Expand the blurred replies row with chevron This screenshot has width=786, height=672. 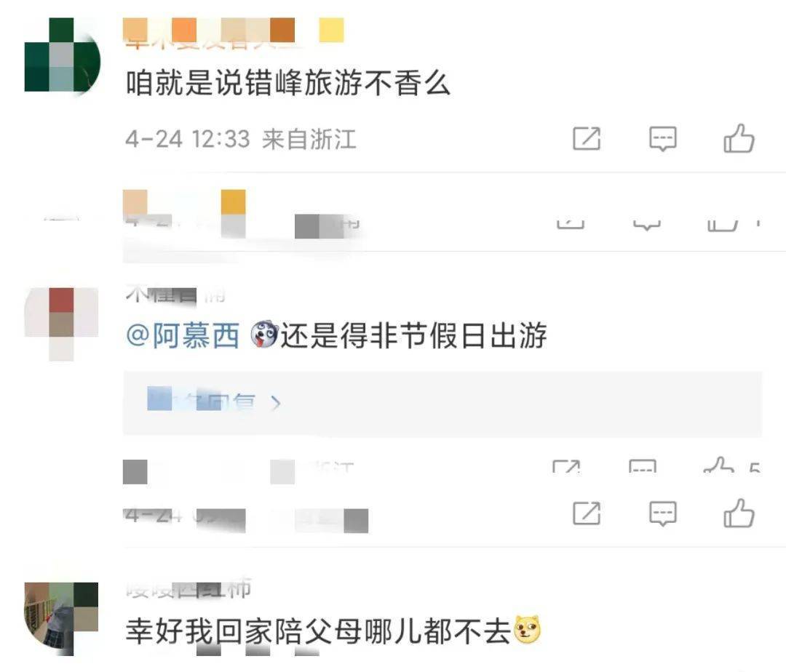coord(442,403)
